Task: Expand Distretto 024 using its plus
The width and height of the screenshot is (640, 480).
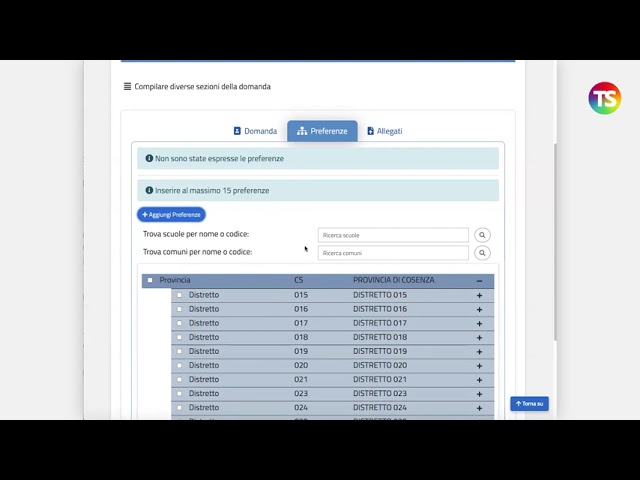Action: (479, 408)
